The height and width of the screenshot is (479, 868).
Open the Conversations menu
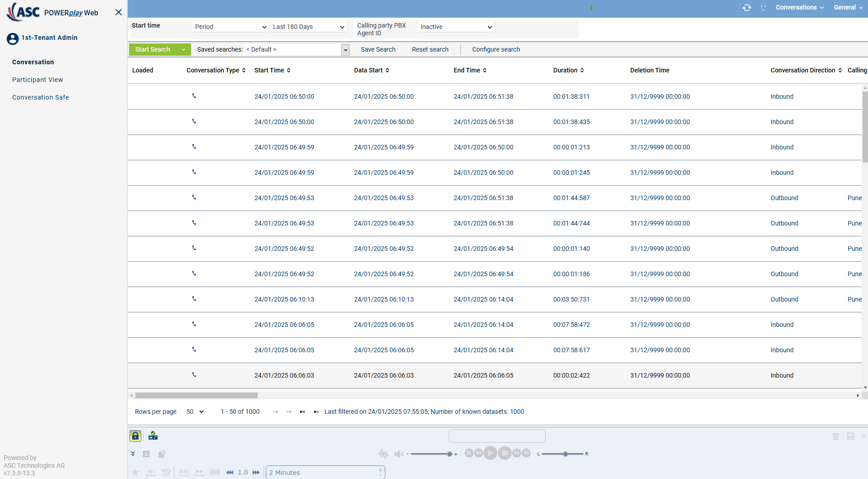800,8
